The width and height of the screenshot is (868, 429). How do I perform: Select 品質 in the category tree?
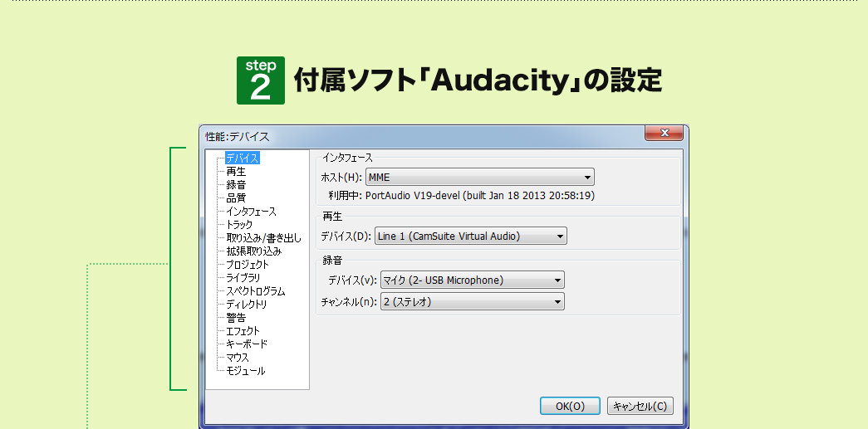[236, 198]
